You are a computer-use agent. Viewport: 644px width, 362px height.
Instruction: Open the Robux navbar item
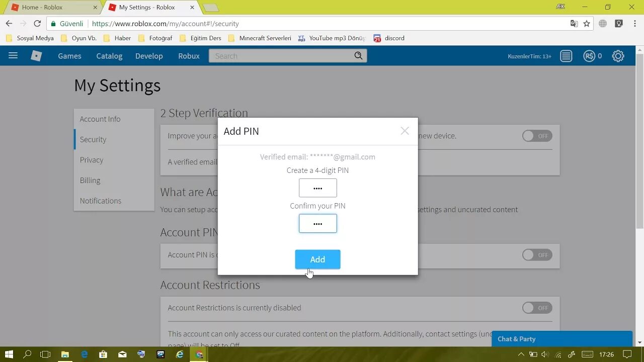pyautogui.click(x=189, y=56)
